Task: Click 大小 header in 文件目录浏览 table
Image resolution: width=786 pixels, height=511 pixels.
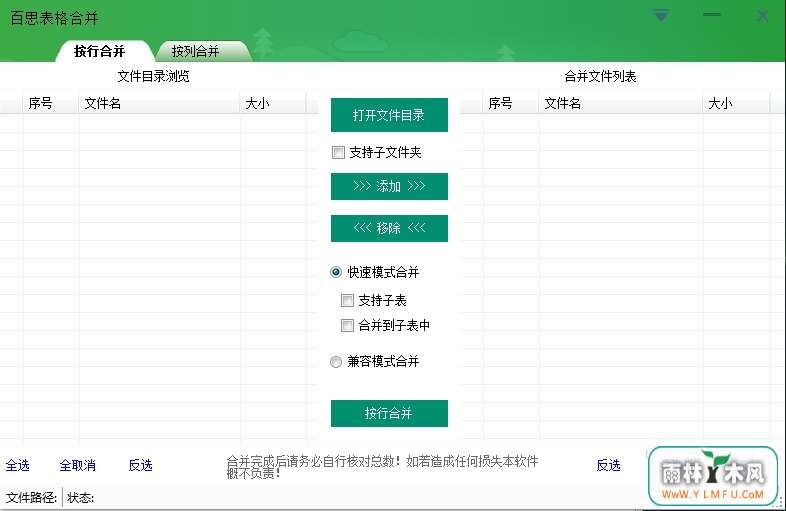Action: pos(273,103)
